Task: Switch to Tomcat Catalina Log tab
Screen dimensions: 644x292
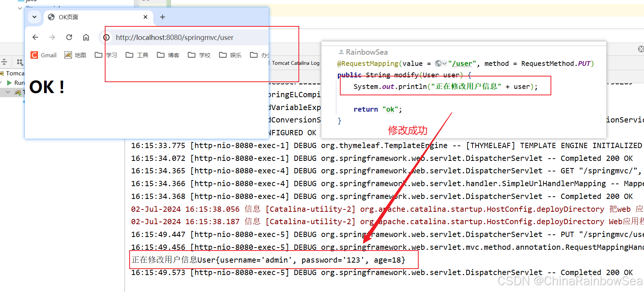Action: (295, 63)
